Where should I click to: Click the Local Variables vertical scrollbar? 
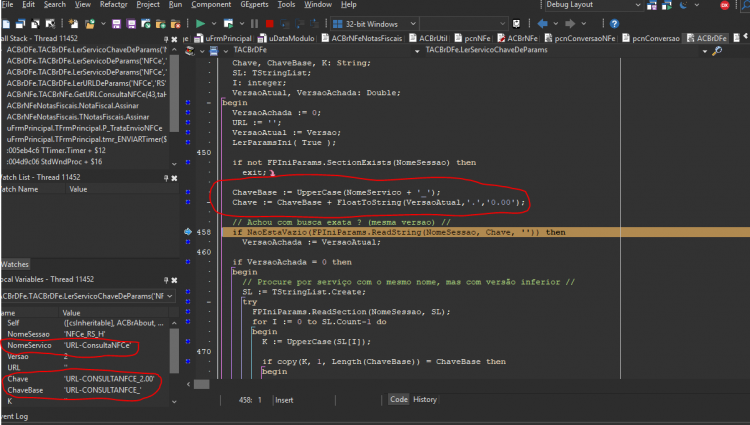tap(174, 362)
